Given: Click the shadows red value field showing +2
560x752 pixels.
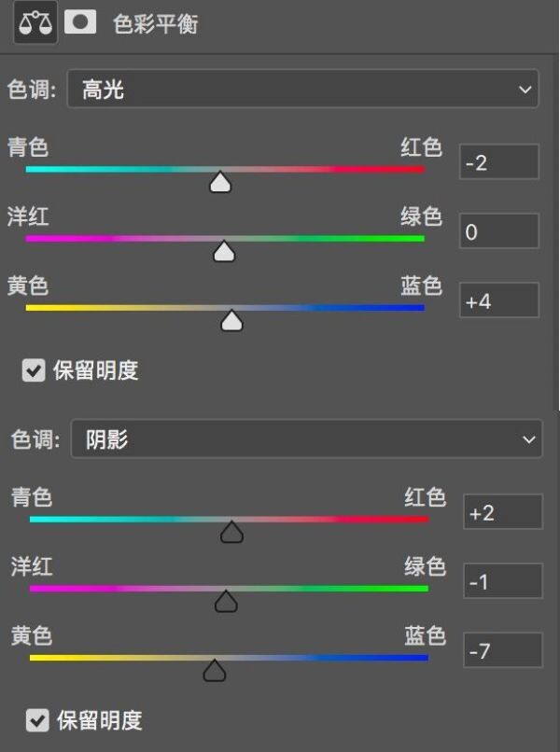Looking at the screenshot, I should [503, 511].
